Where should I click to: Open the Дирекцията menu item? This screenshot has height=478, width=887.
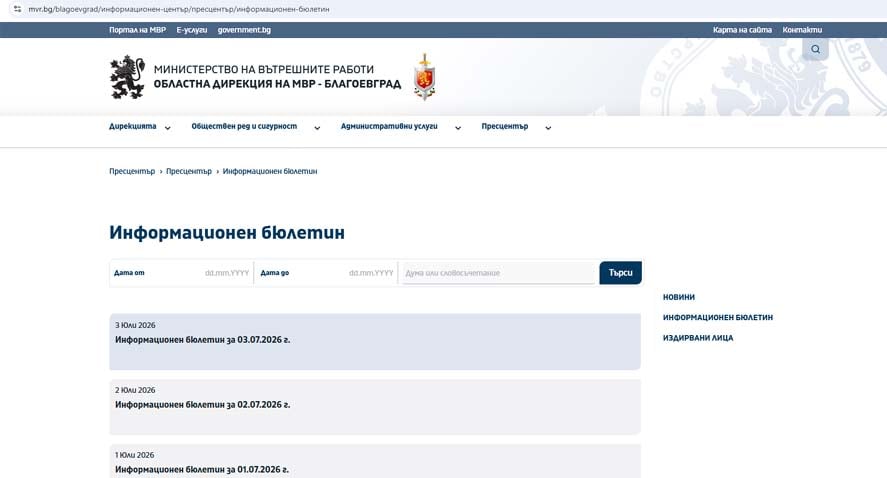pos(132,126)
